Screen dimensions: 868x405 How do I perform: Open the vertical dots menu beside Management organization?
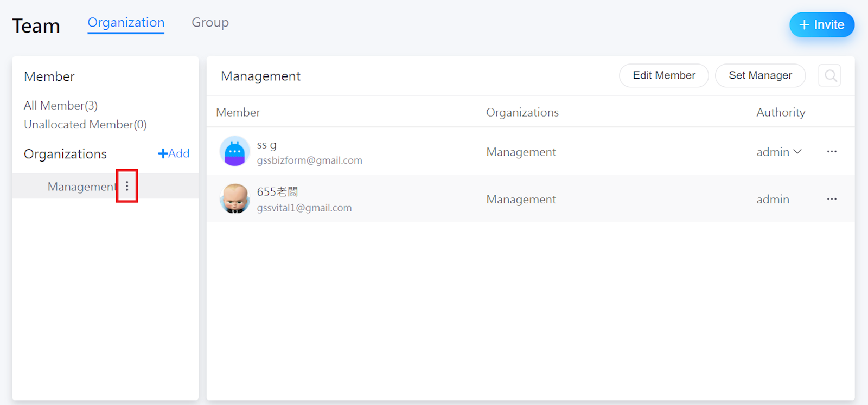(x=127, y=186)
